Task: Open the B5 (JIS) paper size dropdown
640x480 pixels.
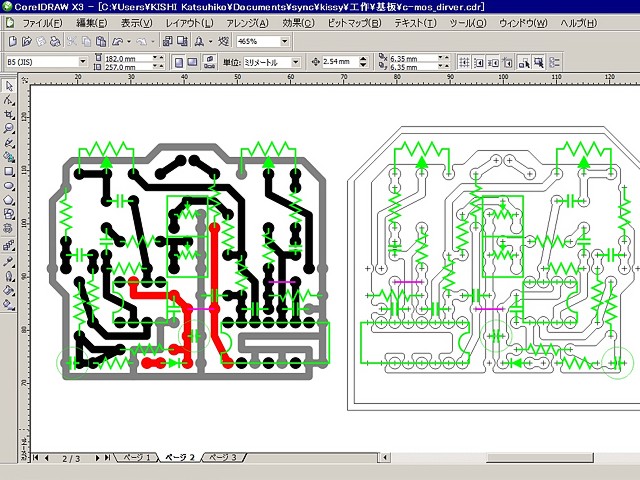Action: (83, 62)
